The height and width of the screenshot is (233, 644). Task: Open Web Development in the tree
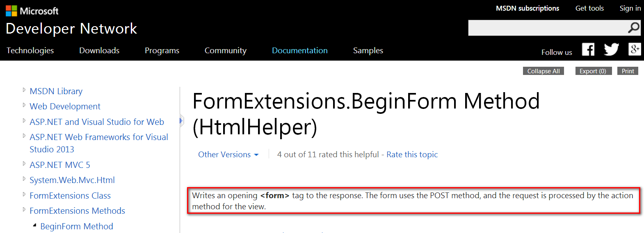(x=65, y=106)
